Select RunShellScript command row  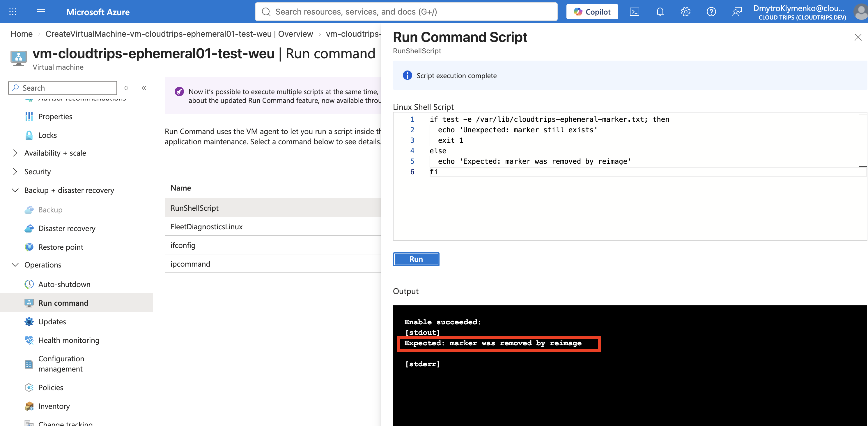[273, 208]
